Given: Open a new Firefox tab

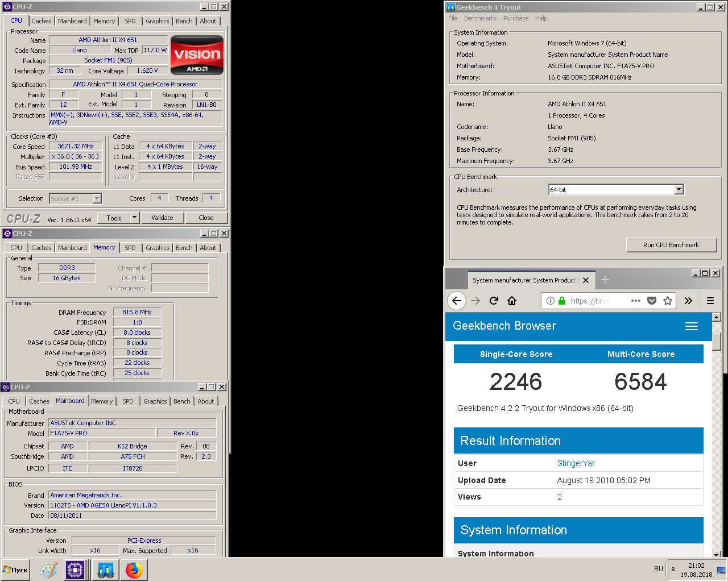Looking at the screenshot, I should [605, 280].
